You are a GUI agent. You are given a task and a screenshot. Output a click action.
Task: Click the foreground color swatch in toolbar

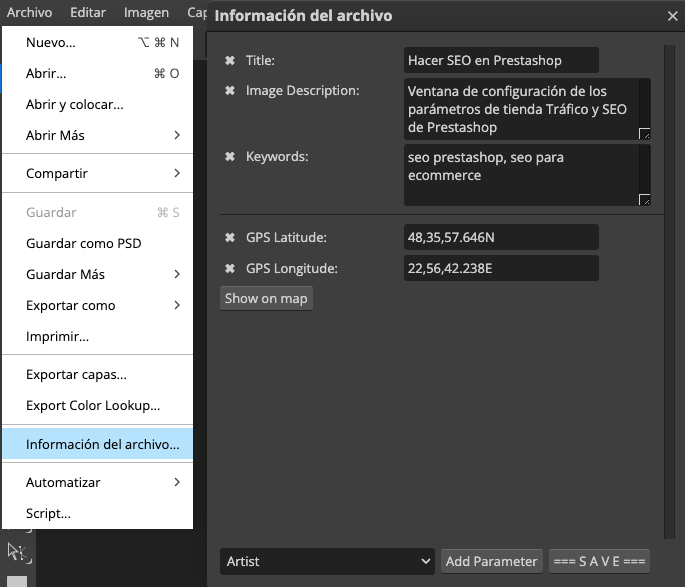[17, 581]
